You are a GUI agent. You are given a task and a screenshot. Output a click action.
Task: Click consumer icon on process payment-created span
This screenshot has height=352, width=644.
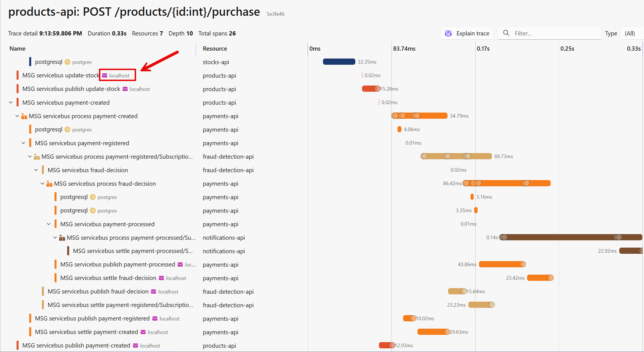pos(24,116)
